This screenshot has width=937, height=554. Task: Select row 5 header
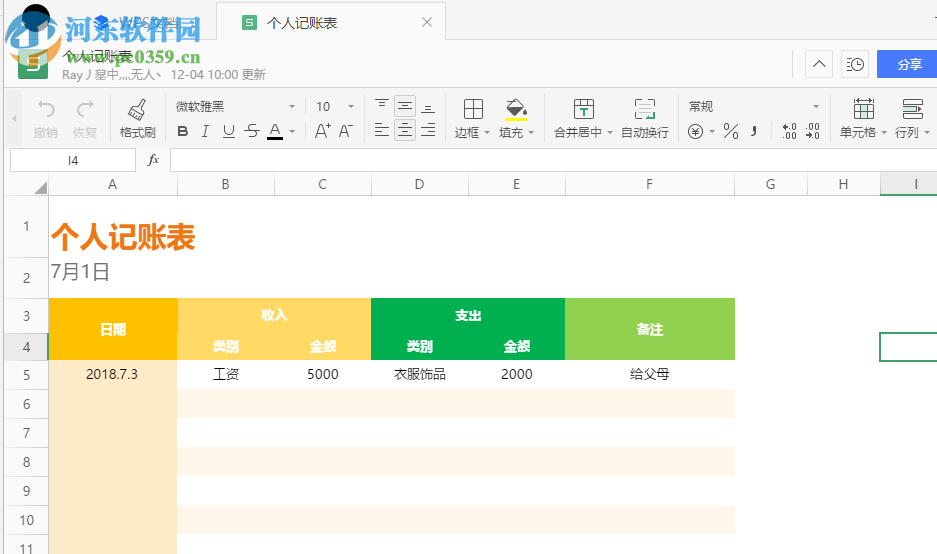point(26,375)
